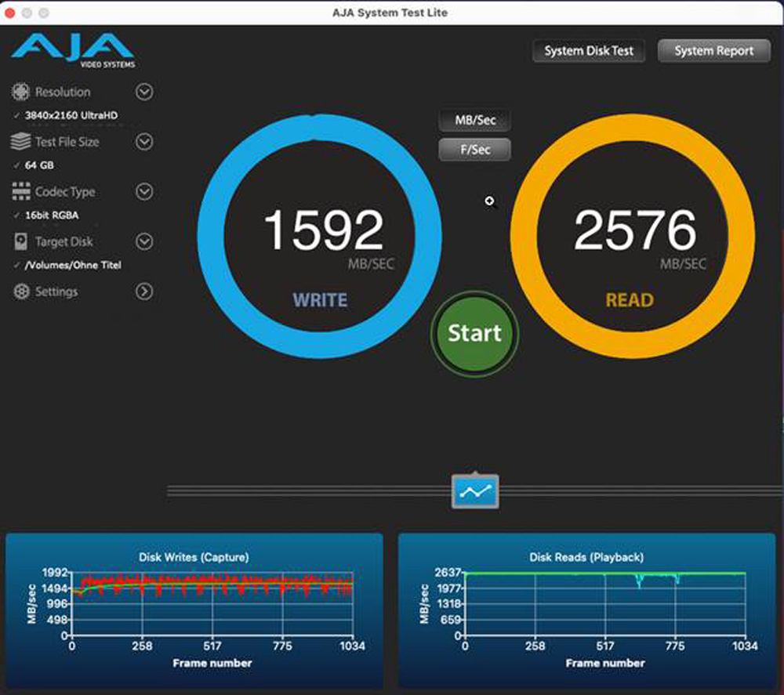Click the 1592 write speed reading
Screen dimensions: 784x695
(x=324, y=230)
